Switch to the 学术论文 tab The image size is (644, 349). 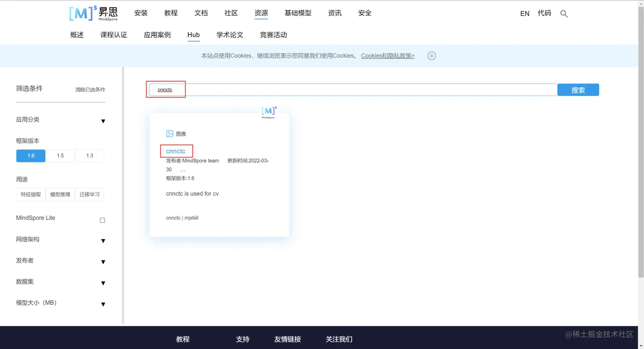[x=230, y=35]
